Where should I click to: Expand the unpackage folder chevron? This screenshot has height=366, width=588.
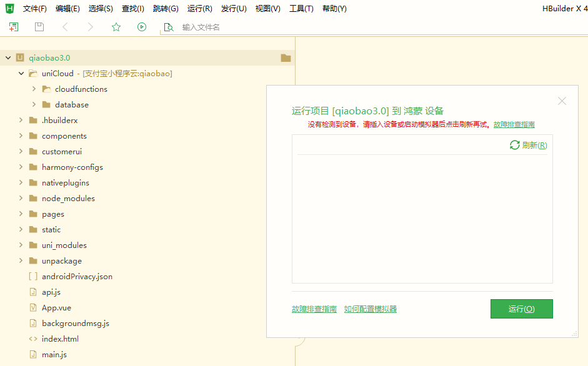[21, 260]
